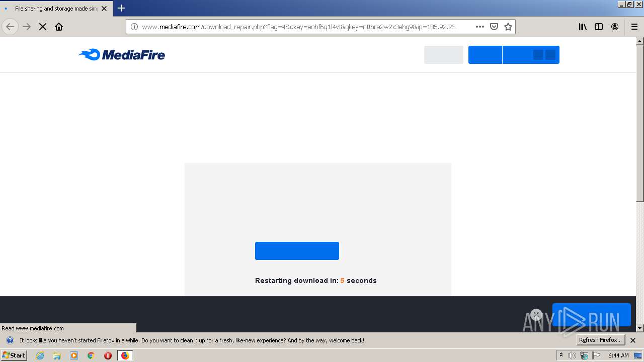Open the Firefox home page
Screen dimensions: 644x362
(x=59, y=27)
